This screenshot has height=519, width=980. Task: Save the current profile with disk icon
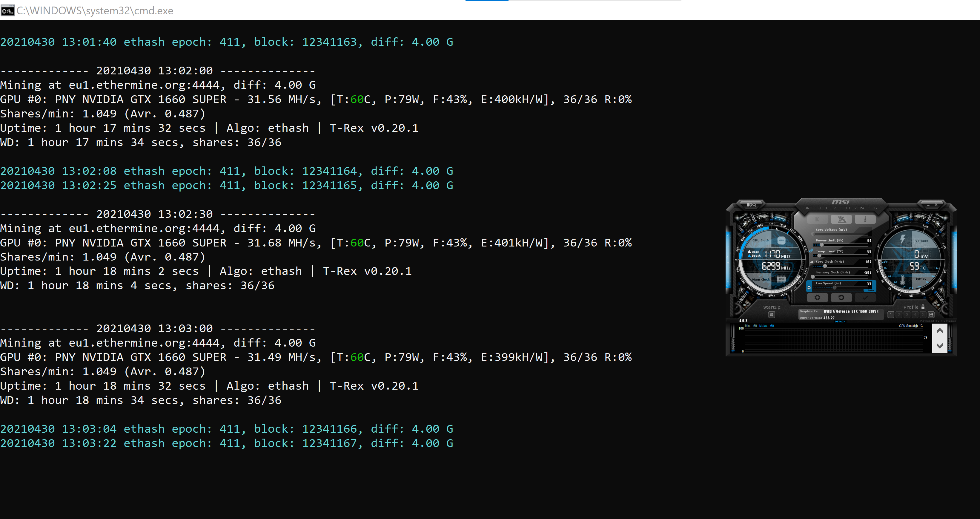tap(931, 315)
